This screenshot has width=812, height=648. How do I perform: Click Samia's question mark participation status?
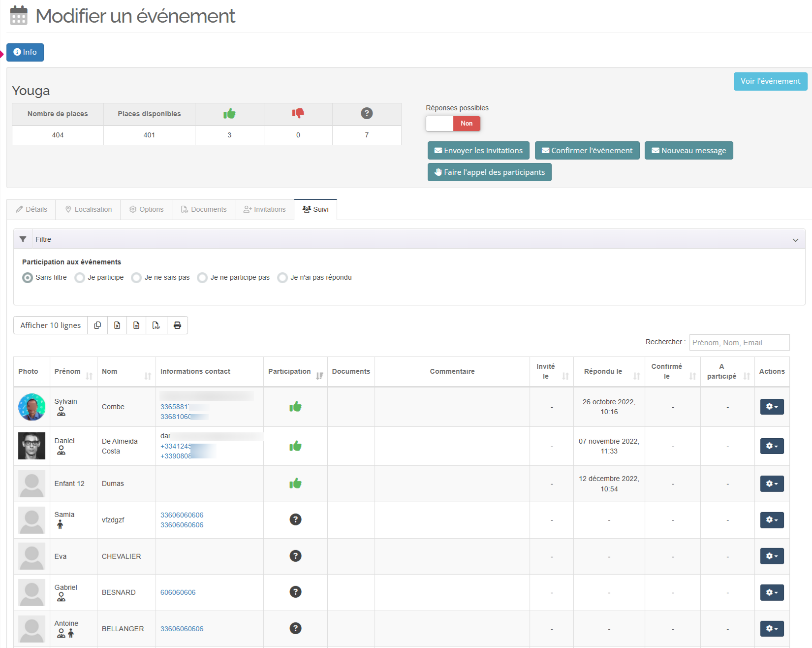(295, 519)
